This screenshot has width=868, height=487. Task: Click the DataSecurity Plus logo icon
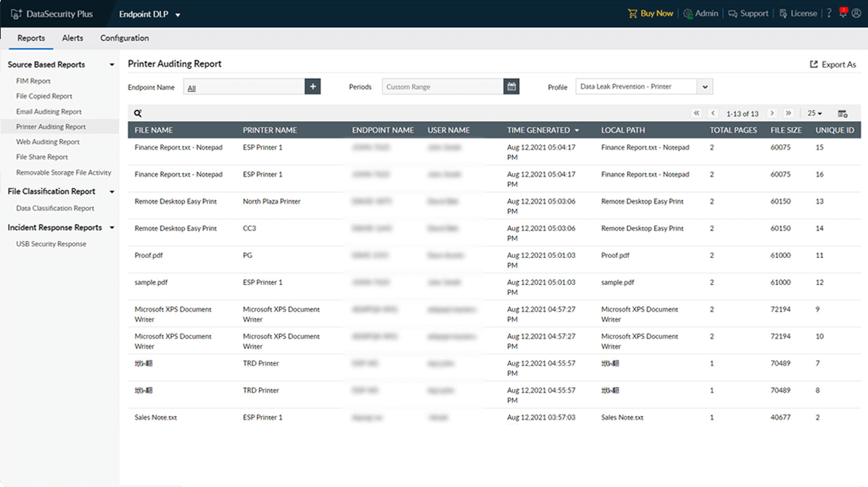[16, 14]
